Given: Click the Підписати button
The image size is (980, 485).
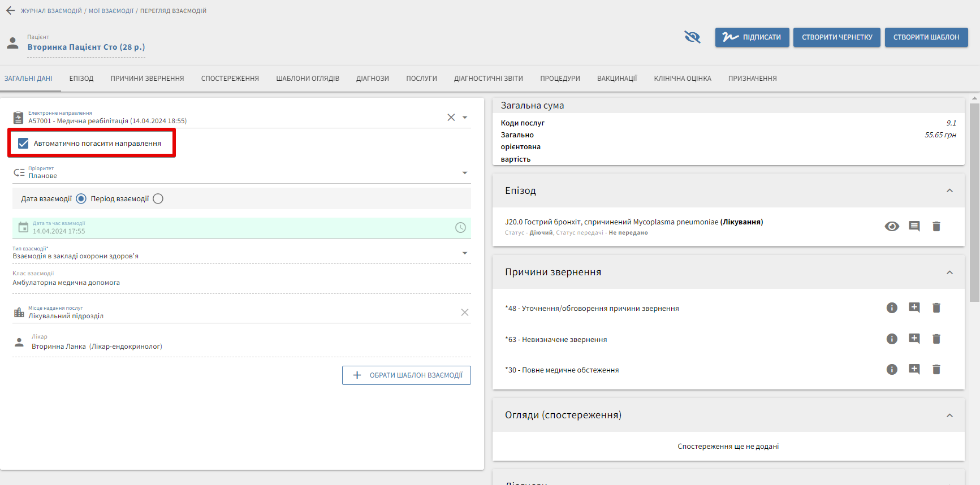Looking at the screenshot, I should point(752,37).
